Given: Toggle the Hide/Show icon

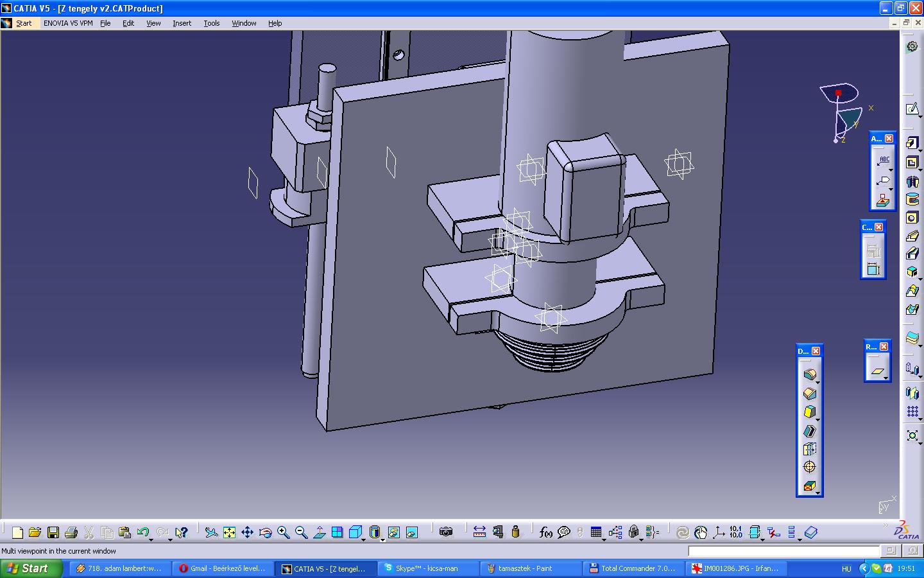Looking at the screenshot, I should click(x=393, y=532).
